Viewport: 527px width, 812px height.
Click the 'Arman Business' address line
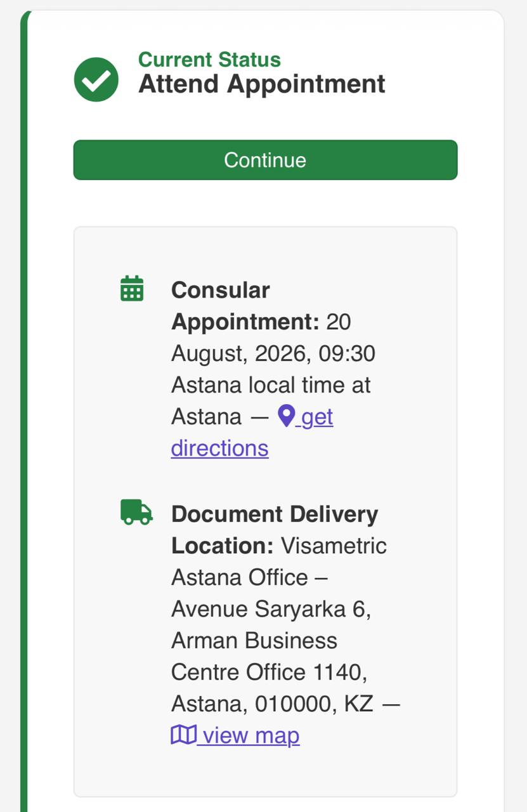pyautogui.click(x=254, y=641)
